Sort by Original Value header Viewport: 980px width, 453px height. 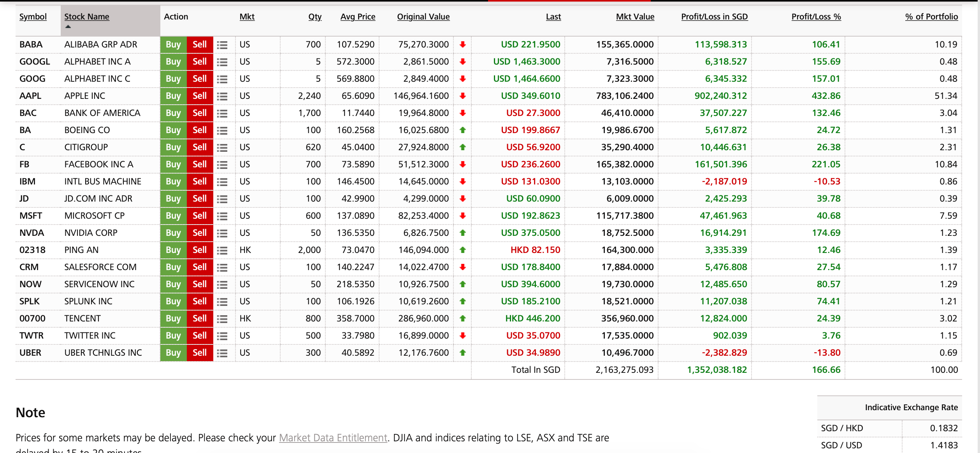coord(423,17)
